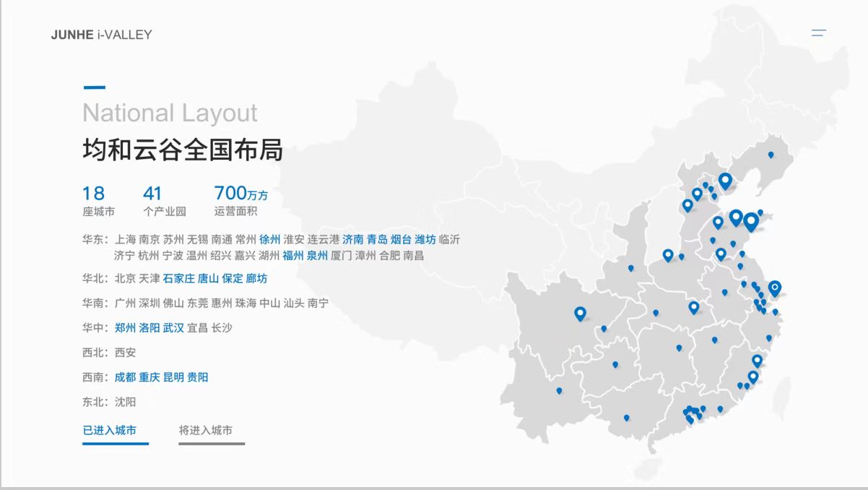Select the Guiyang map pin in Guizhou
Image resolution: width=868 pixels, height=490 pixels.
coord(615,364)
